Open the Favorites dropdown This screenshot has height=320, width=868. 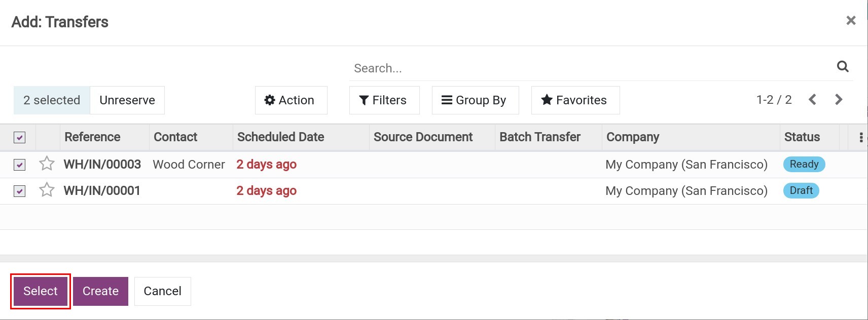click(x=575, y=100)
